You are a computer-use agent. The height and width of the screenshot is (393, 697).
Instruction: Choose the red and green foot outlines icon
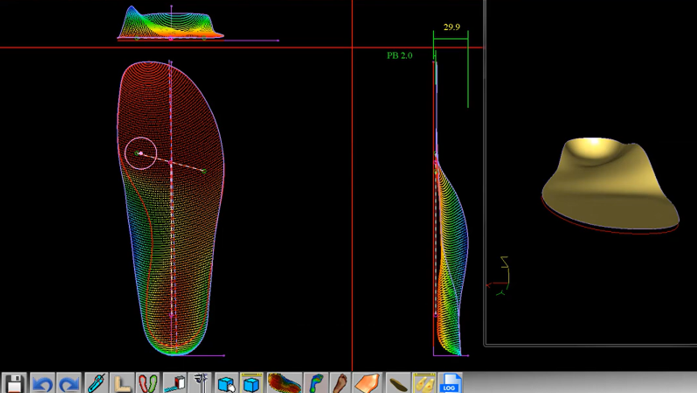(x=148, y=383)
